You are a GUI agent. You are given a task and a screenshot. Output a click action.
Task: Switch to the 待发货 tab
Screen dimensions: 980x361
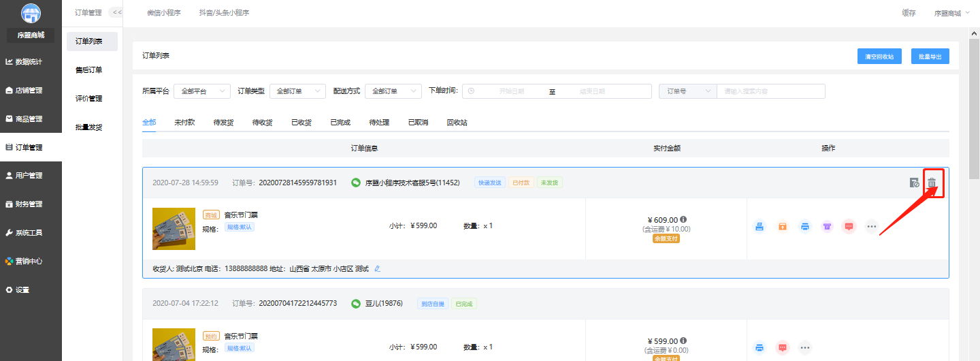pyautogui.click(x=223, y=123)
